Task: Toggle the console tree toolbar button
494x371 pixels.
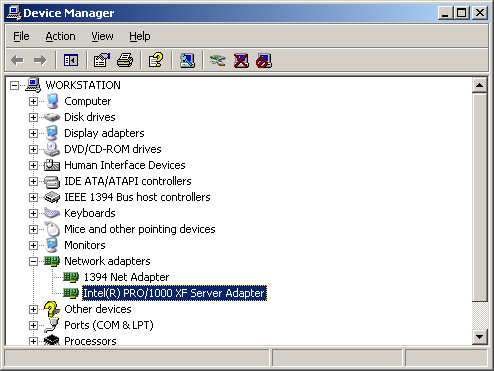Action: coord(71,60)
